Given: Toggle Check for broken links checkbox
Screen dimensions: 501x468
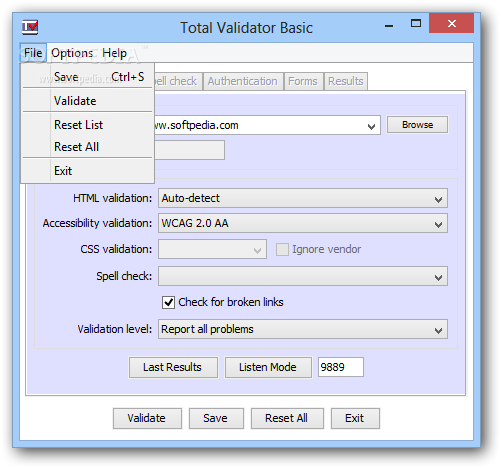Looking at the screenshot, I should click(168, 302).
